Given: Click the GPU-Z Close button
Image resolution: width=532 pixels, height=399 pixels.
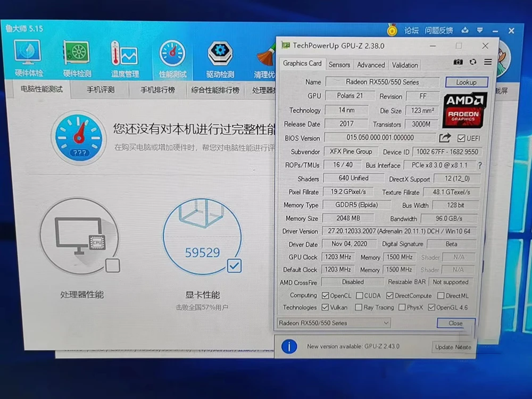Looking at the screenshot, I should point(455,323).
